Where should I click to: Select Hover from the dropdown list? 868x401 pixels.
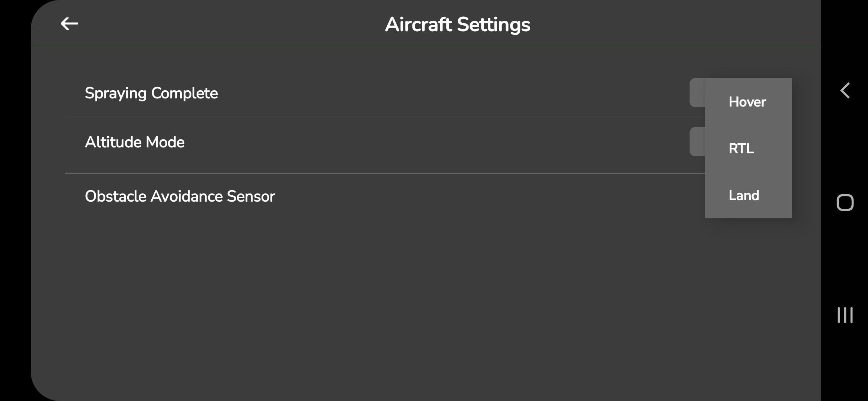[747, 102]
